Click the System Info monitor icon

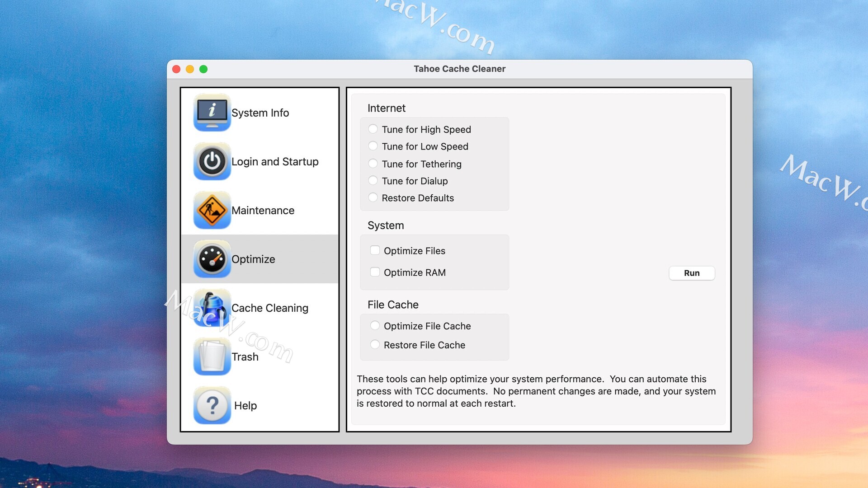212,113
